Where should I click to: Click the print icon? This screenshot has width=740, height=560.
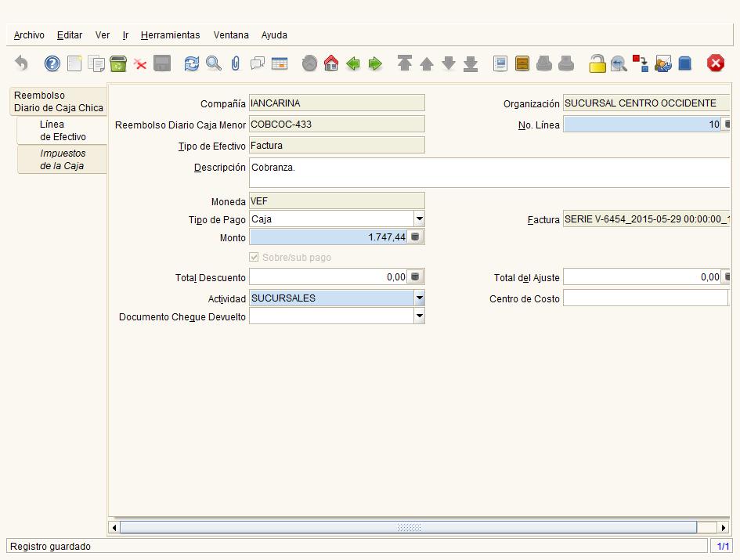(566, 63)
